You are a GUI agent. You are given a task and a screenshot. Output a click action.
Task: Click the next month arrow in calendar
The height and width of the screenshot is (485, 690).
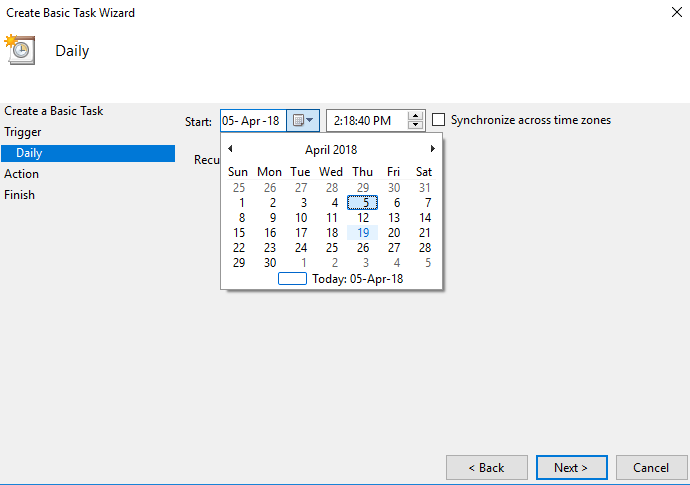[432, 149]
